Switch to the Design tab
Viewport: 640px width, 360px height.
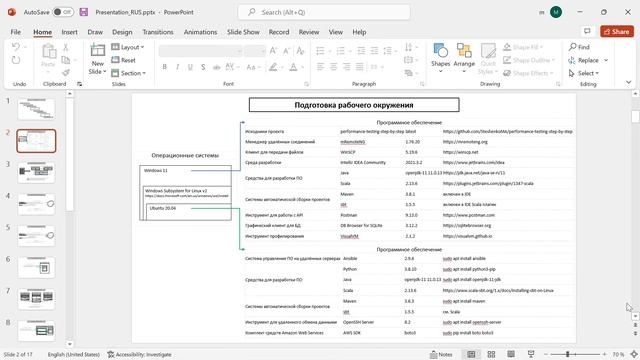pyautogui.click(x=122, y=32)
